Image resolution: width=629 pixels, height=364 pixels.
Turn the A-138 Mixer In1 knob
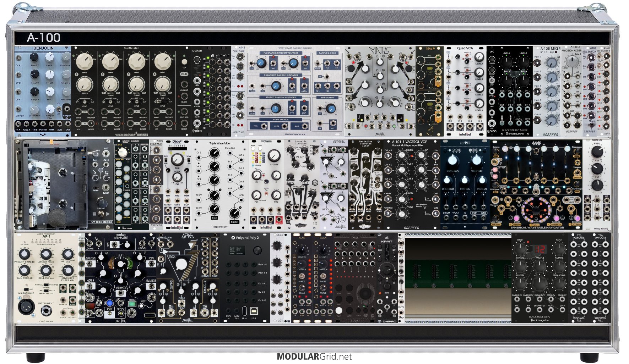551,63
